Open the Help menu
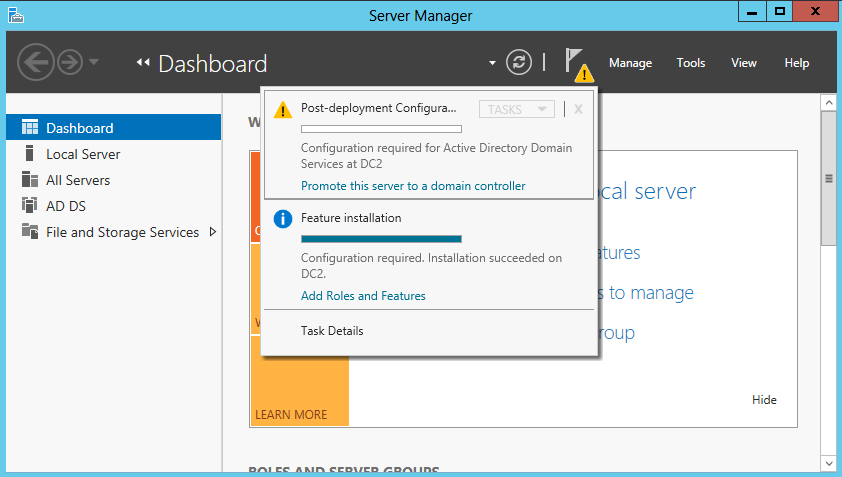This screenshot has width=842, height=477. tap(796, 63)
